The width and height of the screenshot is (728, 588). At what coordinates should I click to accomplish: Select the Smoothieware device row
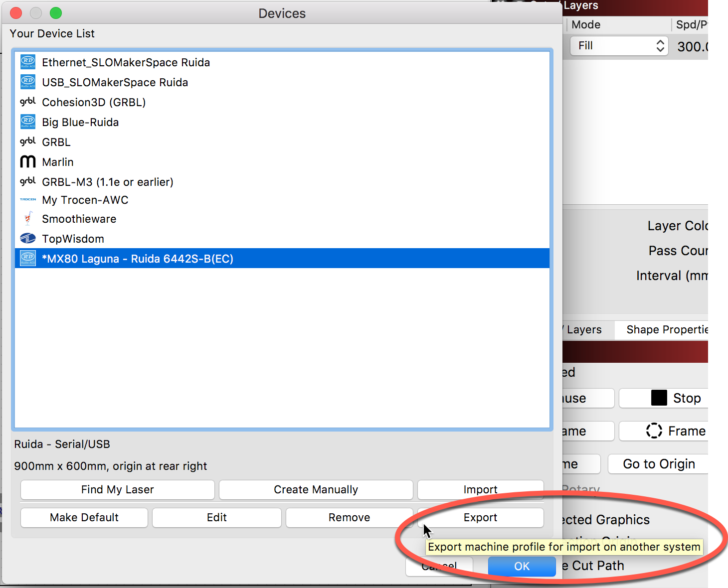coord(282,219)
